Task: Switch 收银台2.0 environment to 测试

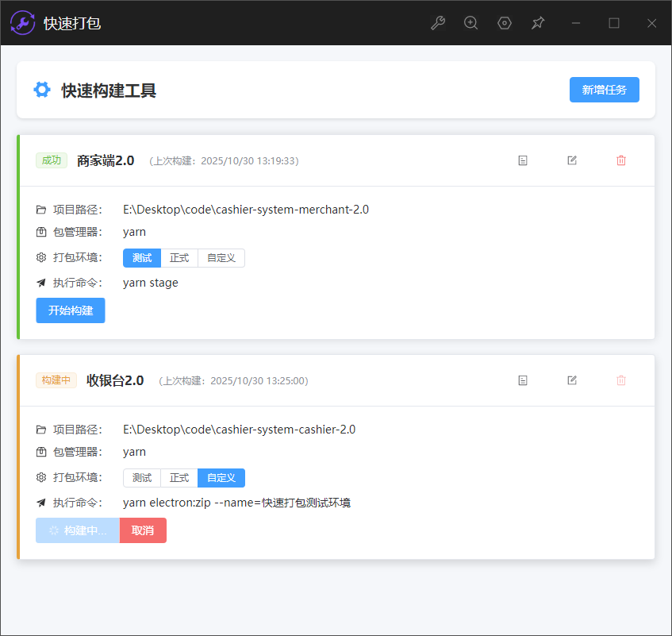Action: click(x=142, y=478)
